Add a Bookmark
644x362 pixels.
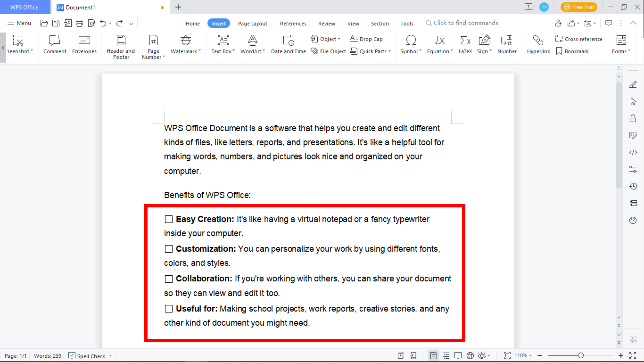click(572, 51)
